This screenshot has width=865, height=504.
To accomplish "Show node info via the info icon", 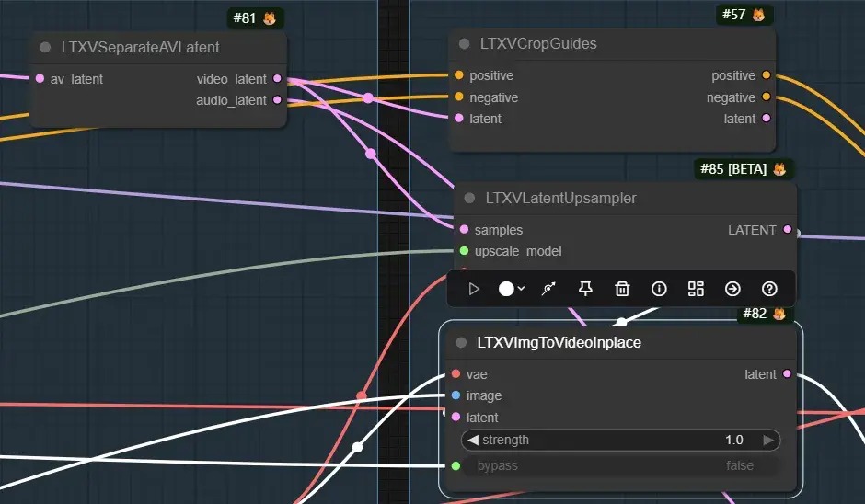I will coord(659,289).
